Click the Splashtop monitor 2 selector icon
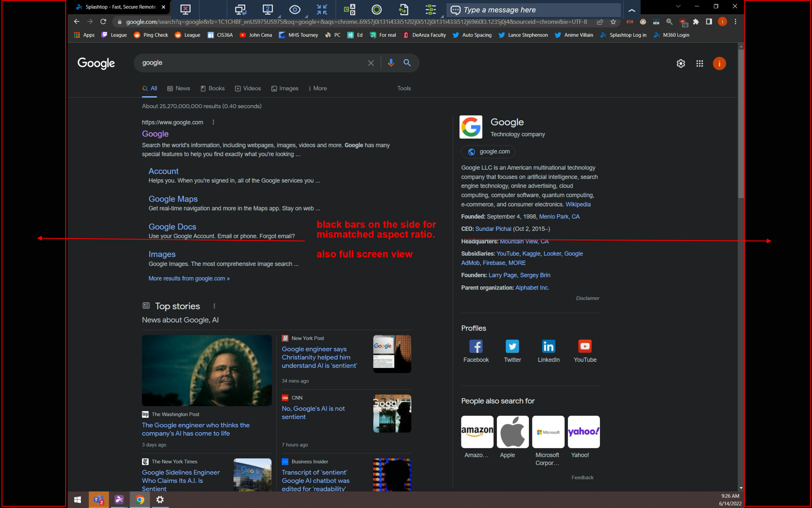The width and height of the screenshot is (812, 508). click(267, 10)
